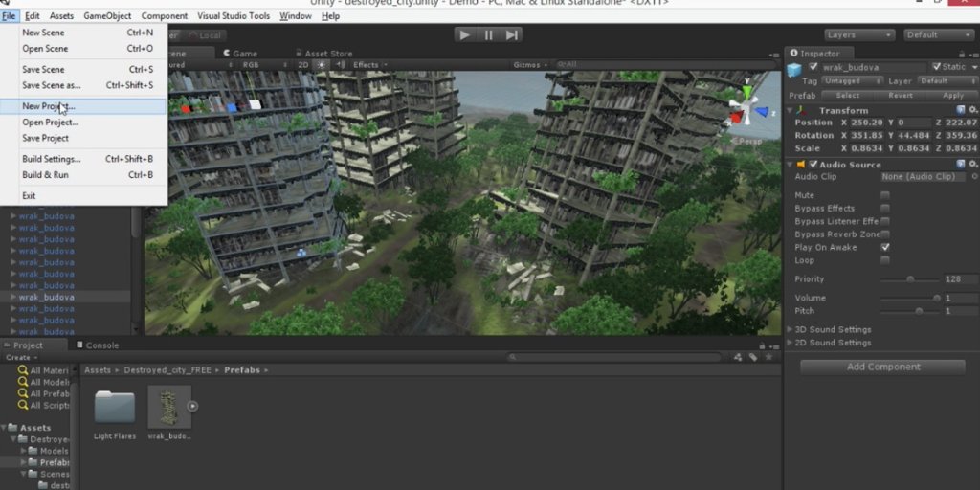Select All Prefabs search favorite
The image size is (980, 490).
[x=43, y=393]
